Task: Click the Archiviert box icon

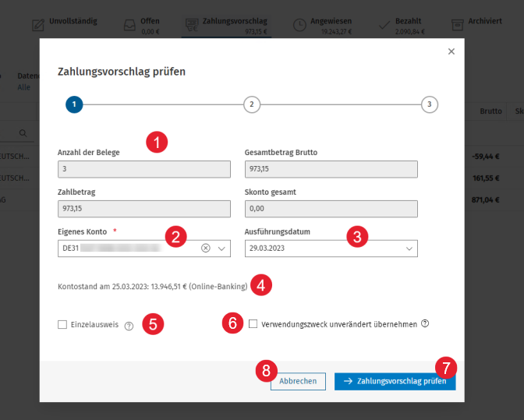Action: pyautogui.click(x=457, y=25)
